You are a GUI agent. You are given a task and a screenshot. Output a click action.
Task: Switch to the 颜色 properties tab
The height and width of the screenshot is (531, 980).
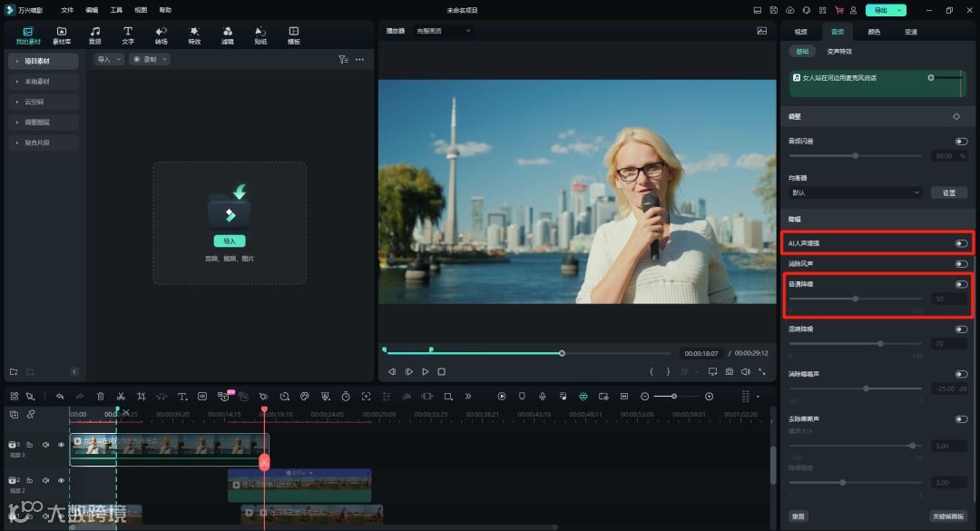pyautogui.click(x=874, y=32)
